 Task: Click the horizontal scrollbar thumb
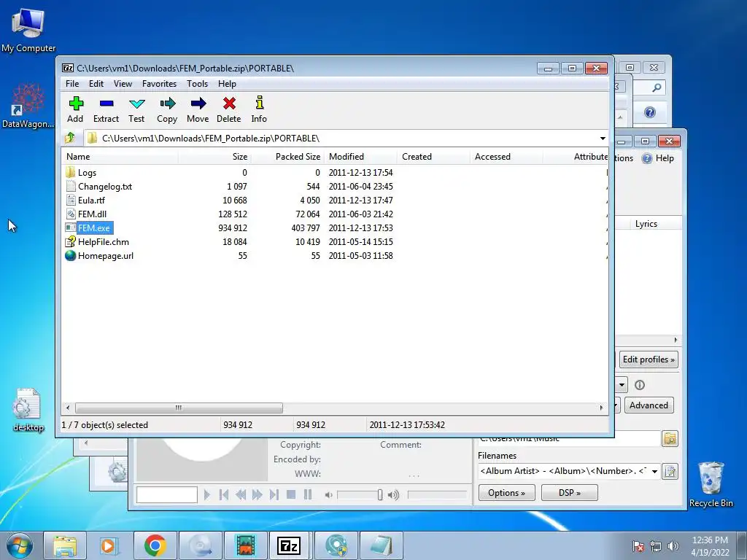click(179, 408)
